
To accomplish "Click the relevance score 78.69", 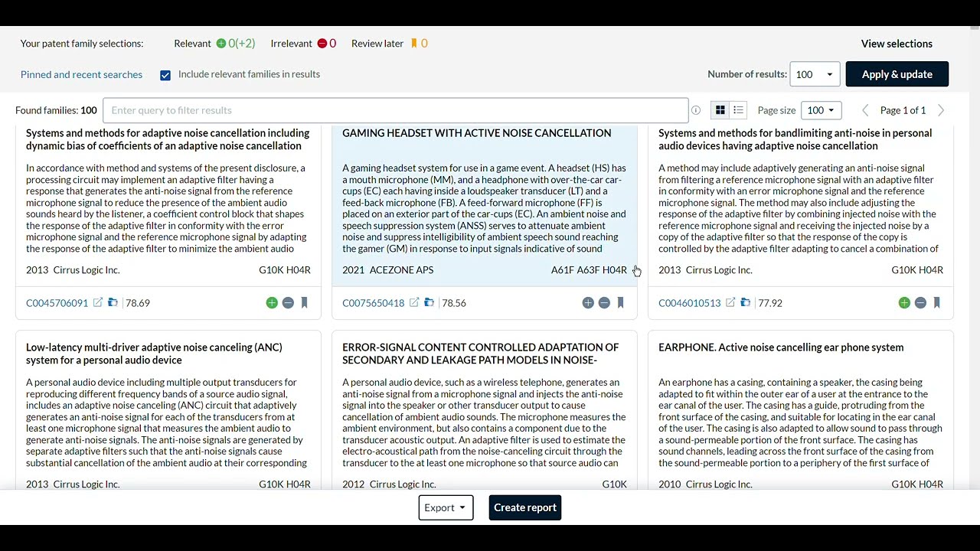I will click(138, 303).
